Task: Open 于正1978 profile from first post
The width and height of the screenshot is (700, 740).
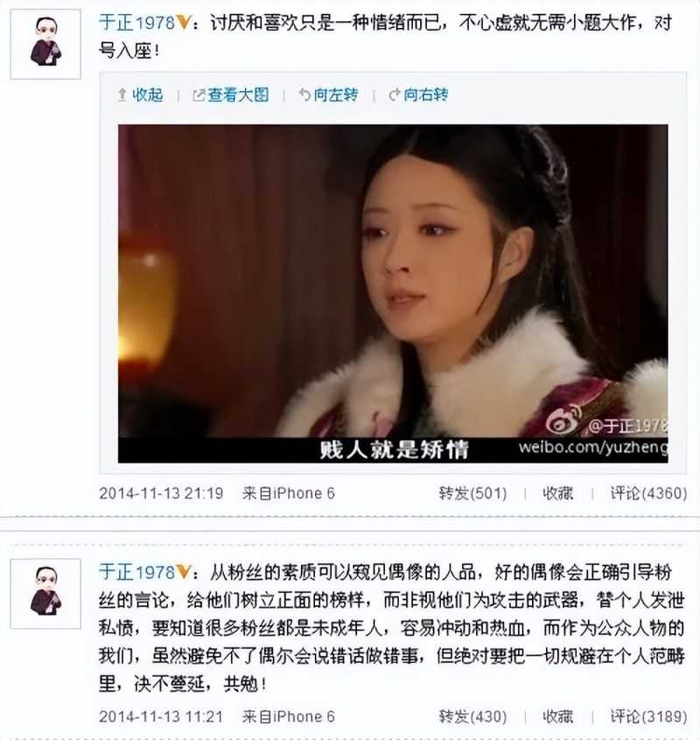Action: click(136, 23)
